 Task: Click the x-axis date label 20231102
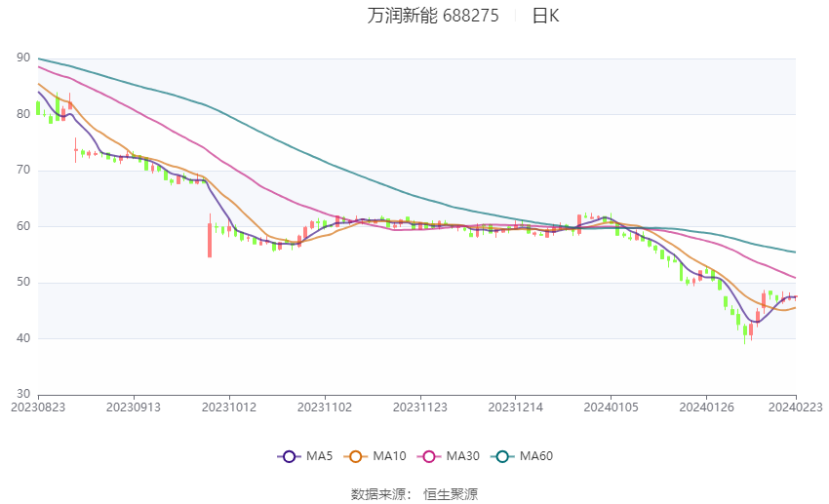[x=325, y=407]
